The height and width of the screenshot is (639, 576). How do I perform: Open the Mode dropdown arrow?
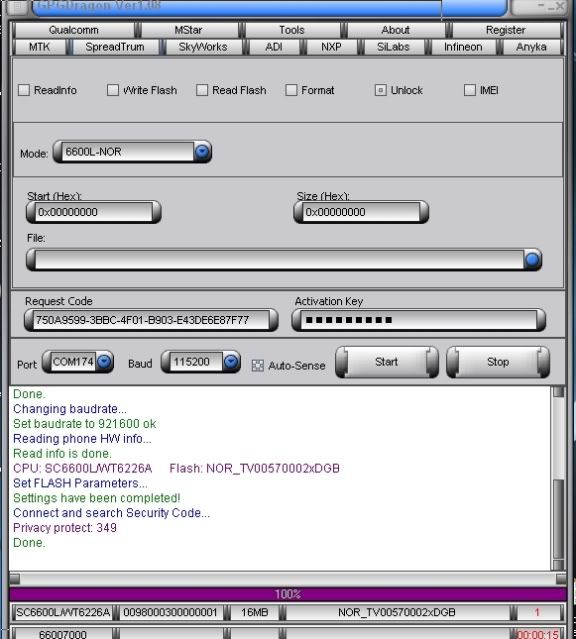tap(202, 152)
